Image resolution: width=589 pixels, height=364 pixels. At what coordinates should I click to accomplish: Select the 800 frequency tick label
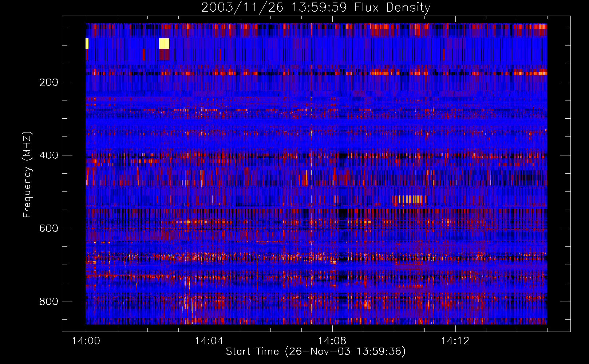tap(49, 301)
